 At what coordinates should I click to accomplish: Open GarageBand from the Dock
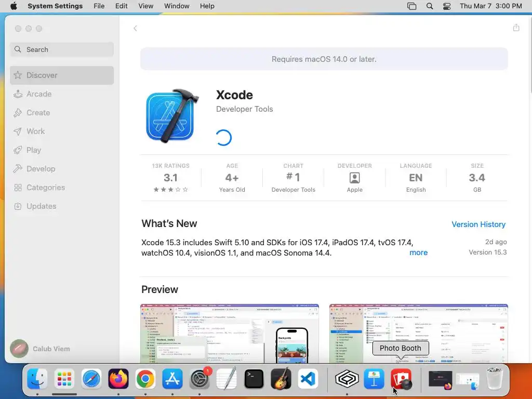coord(281,379)
